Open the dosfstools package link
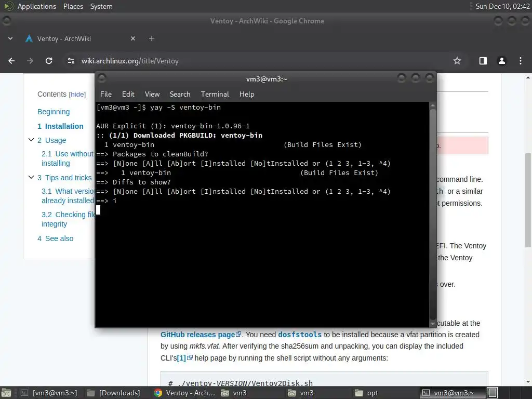This screenshot has height=399, width=532. tap(300, 335)
